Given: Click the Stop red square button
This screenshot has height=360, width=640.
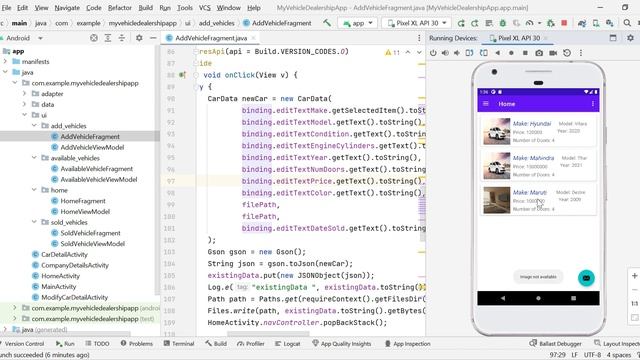Looking at the screenshot, I should tap(564, 23).
